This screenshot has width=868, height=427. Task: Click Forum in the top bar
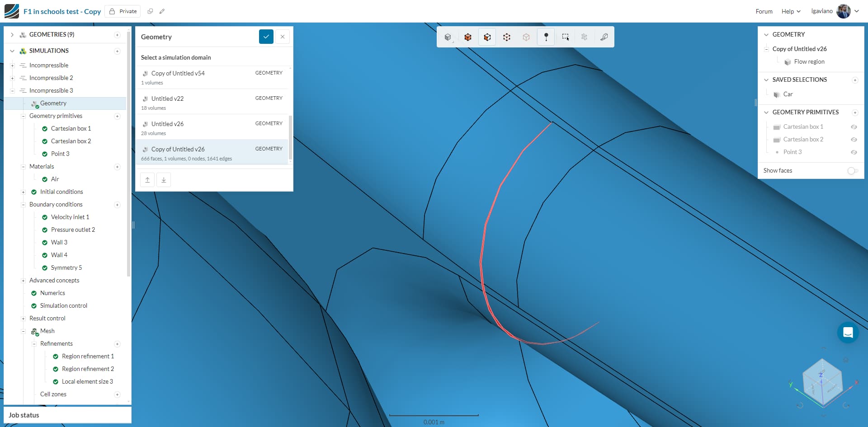point(764,11)
